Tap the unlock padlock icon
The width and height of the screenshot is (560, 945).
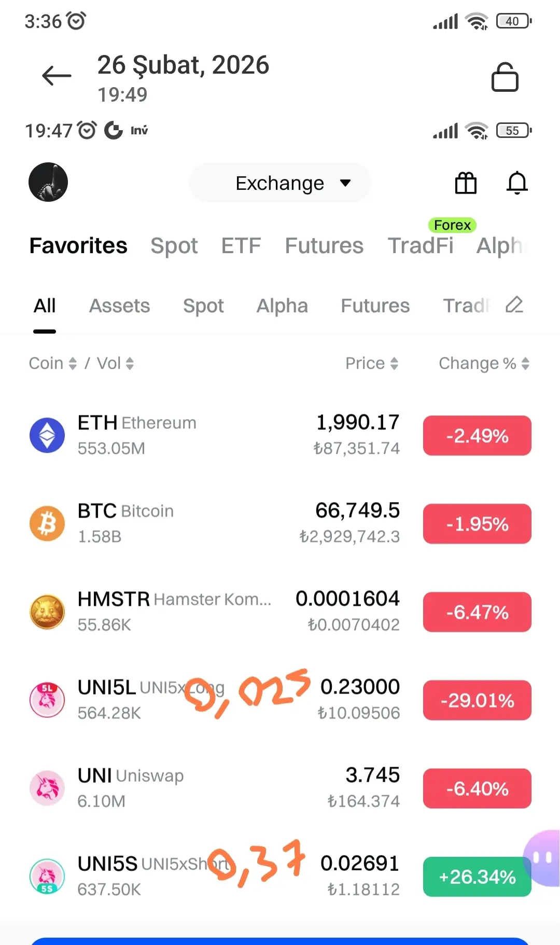pos(505,77)
